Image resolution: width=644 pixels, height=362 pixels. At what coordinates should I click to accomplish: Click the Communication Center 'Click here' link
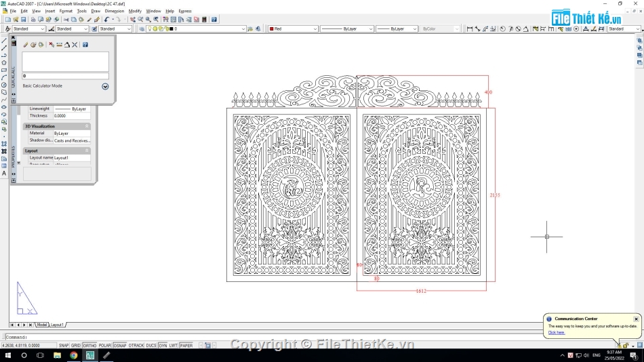(557, 332)
